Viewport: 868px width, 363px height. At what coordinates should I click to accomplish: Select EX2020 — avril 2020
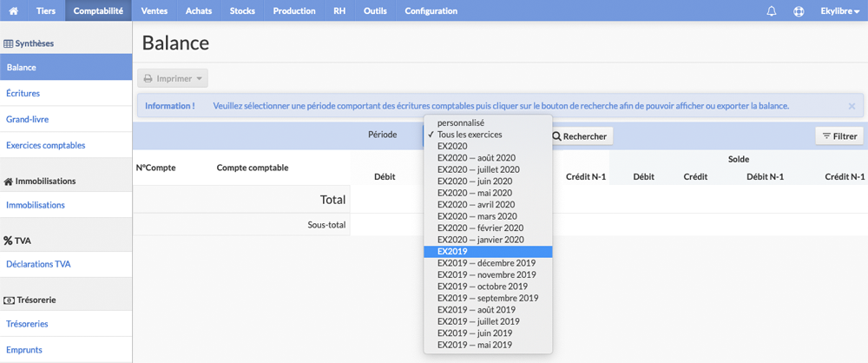[x=488, y=204]
